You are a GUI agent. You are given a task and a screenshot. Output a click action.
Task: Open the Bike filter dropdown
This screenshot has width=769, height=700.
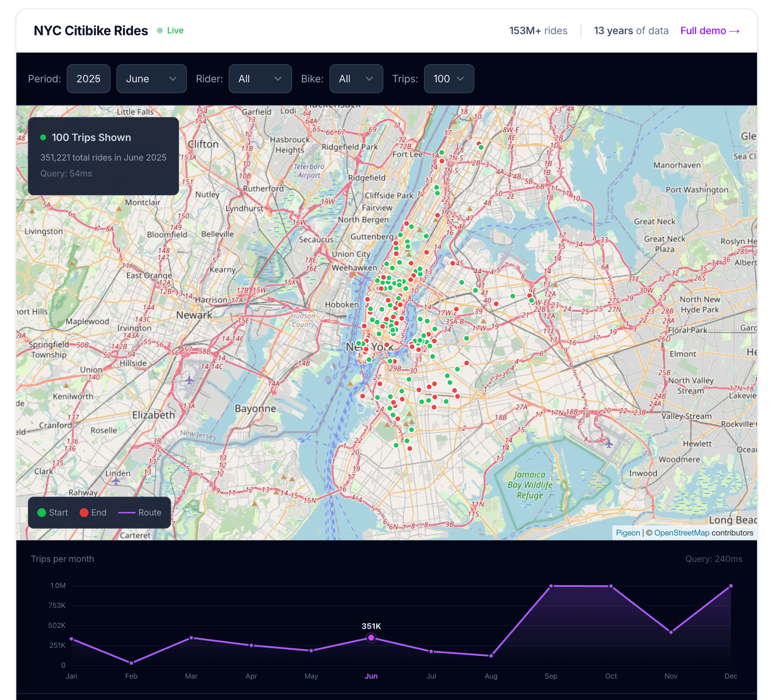click(356, 79)
